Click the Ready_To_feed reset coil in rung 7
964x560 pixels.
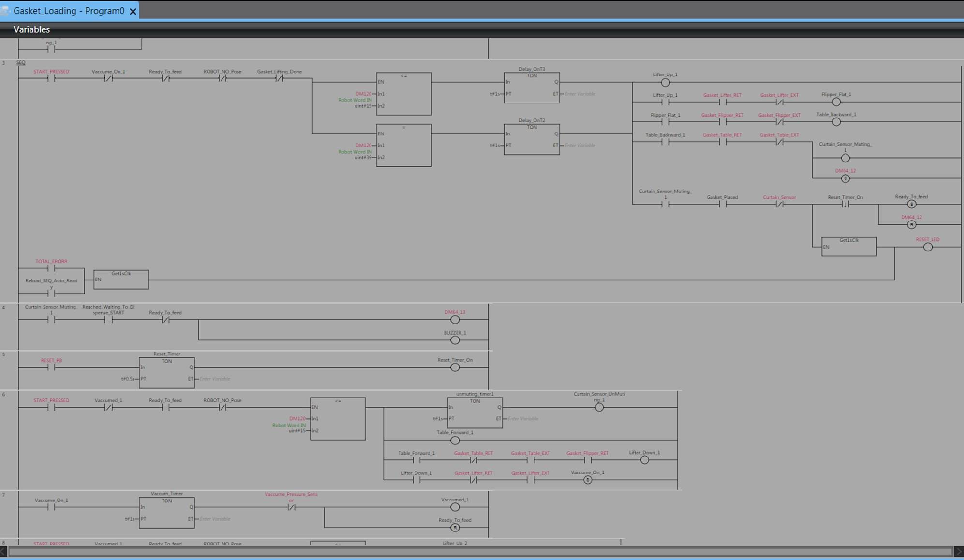[455, 528]
